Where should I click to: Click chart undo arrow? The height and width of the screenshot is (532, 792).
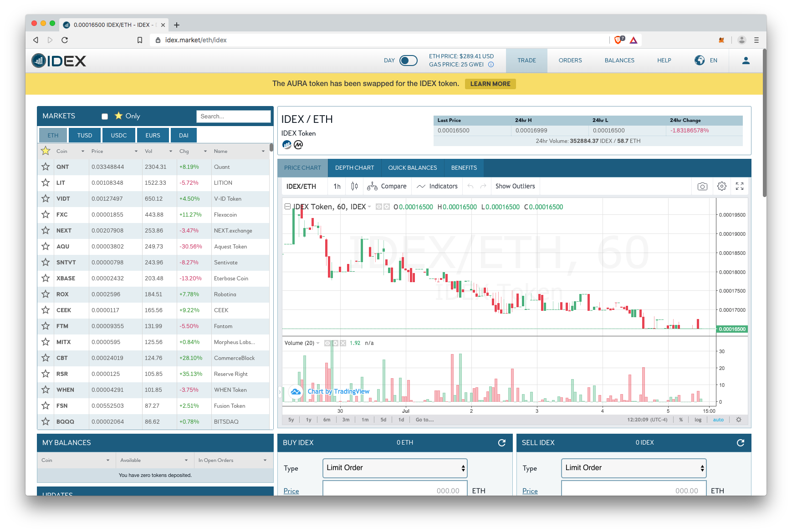click(470, 186)
